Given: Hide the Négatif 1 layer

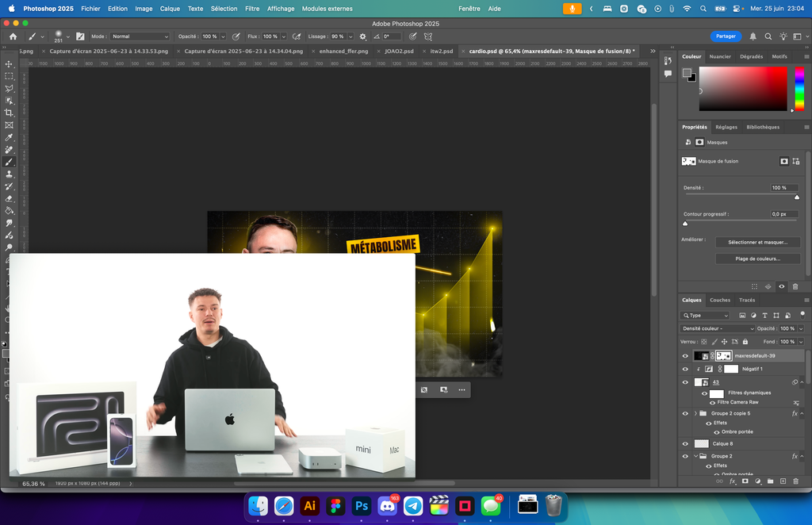Looking at the screenshot, I should pos(685,369).
